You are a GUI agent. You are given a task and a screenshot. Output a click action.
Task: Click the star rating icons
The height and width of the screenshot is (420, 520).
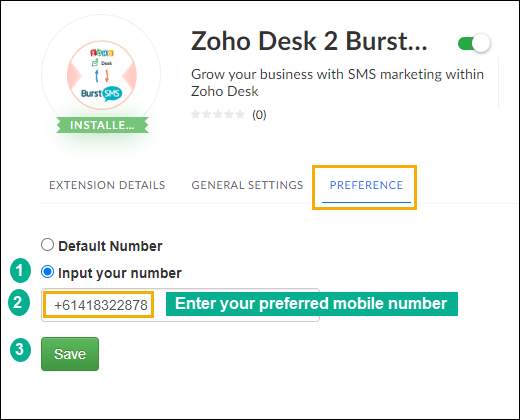[x=218, y=115]
